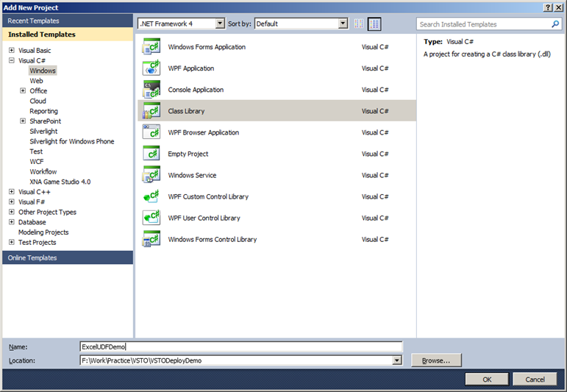
Task: Select the WPF Application template name
Action: pyautogui.click(x=191, y=68)
